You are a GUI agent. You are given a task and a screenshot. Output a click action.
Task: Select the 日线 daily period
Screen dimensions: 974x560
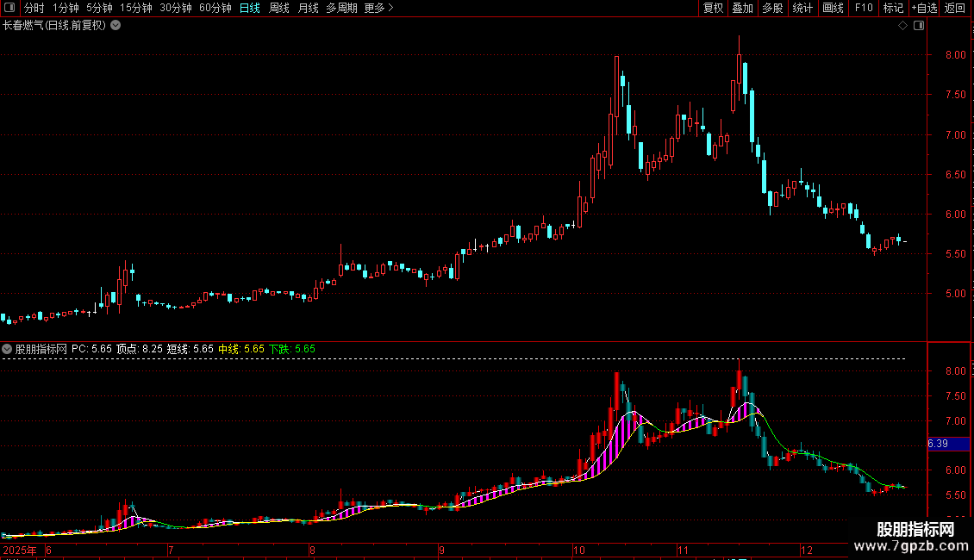pos(250,8)
